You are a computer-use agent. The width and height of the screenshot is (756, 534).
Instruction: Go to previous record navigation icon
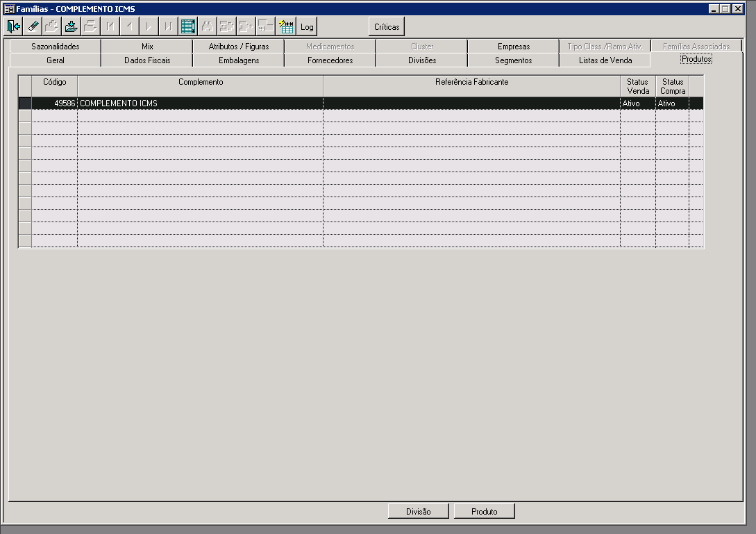coord(129,26)
